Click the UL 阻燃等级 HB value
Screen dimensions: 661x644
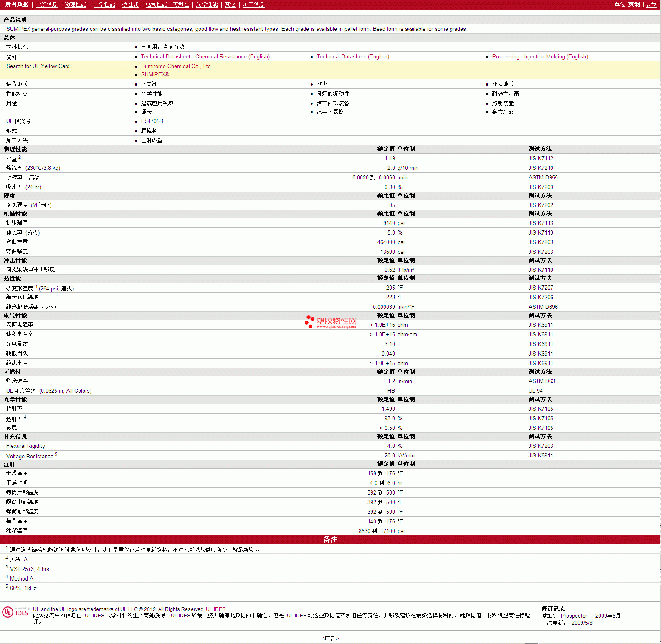coord(391,391)
